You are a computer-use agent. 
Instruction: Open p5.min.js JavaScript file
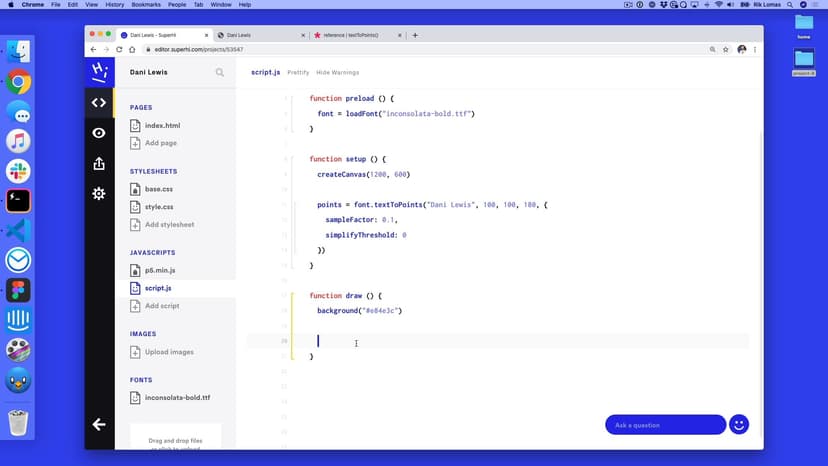160,270
